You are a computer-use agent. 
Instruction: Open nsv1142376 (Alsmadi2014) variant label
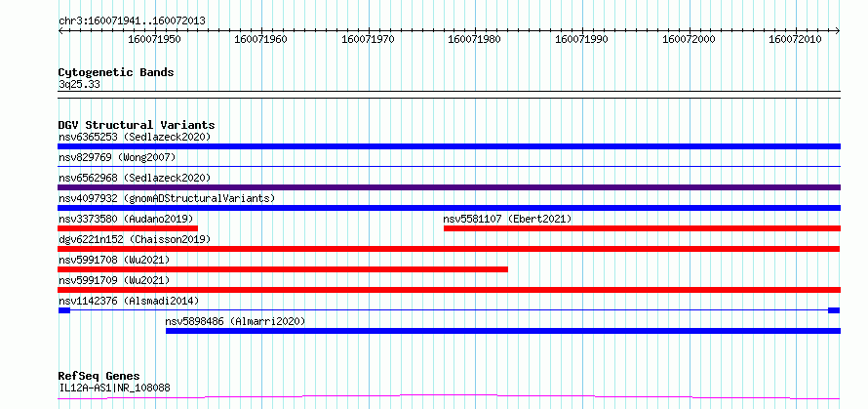pyautogui.click(x=129, y=301)
